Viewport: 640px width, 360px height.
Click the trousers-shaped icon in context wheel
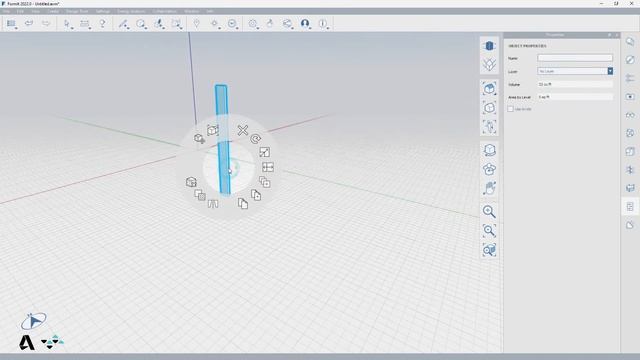[213, 203]
